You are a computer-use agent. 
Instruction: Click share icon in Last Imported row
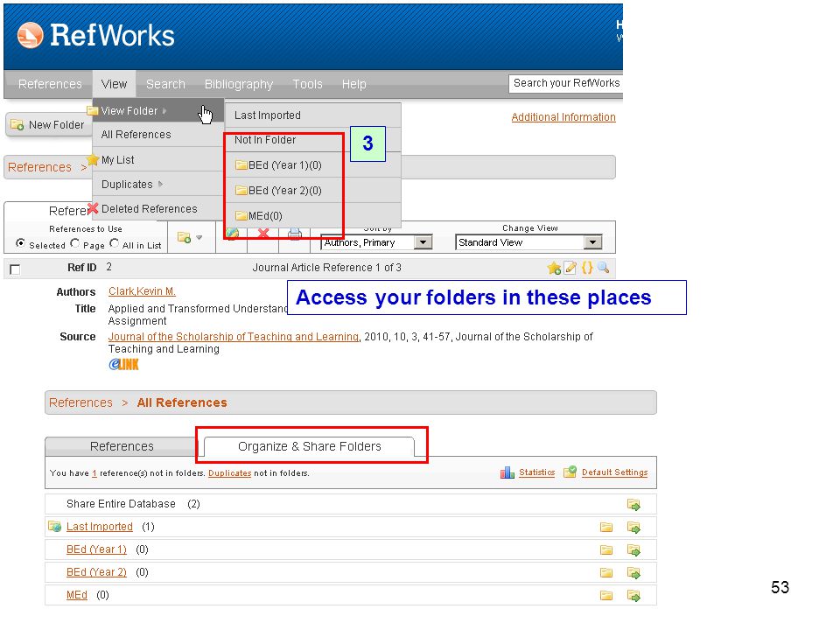tap(633, 528)
